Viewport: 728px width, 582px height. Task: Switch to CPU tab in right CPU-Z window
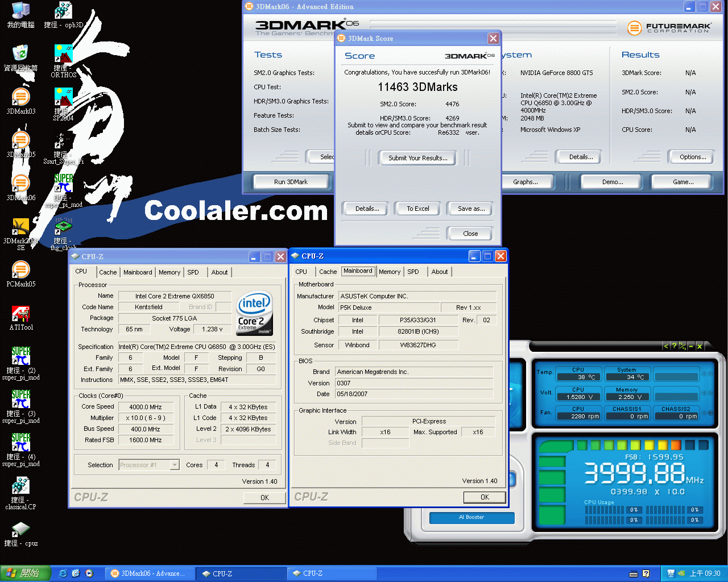click(301, 272)
